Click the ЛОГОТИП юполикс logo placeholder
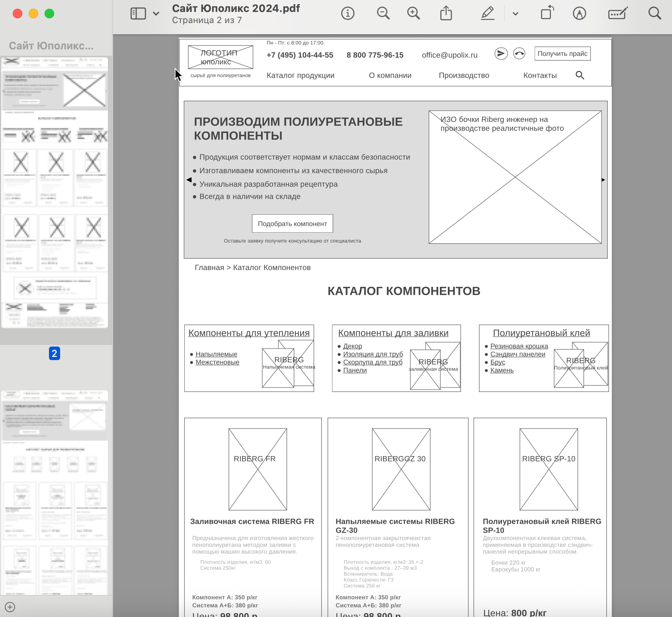Viewport: 672px width, 617px height. click(221, 57)
